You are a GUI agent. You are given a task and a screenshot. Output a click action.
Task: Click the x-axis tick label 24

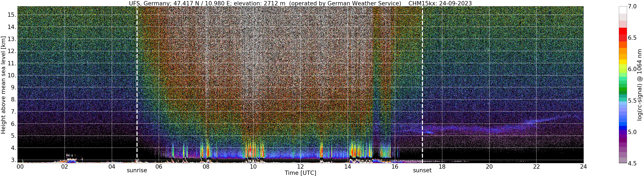point(583,166)
